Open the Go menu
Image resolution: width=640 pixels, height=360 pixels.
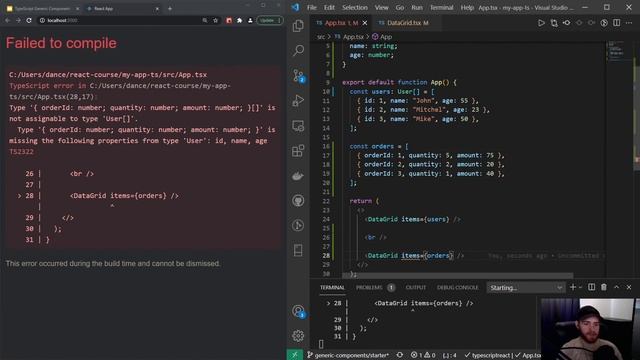click(400, 7)
